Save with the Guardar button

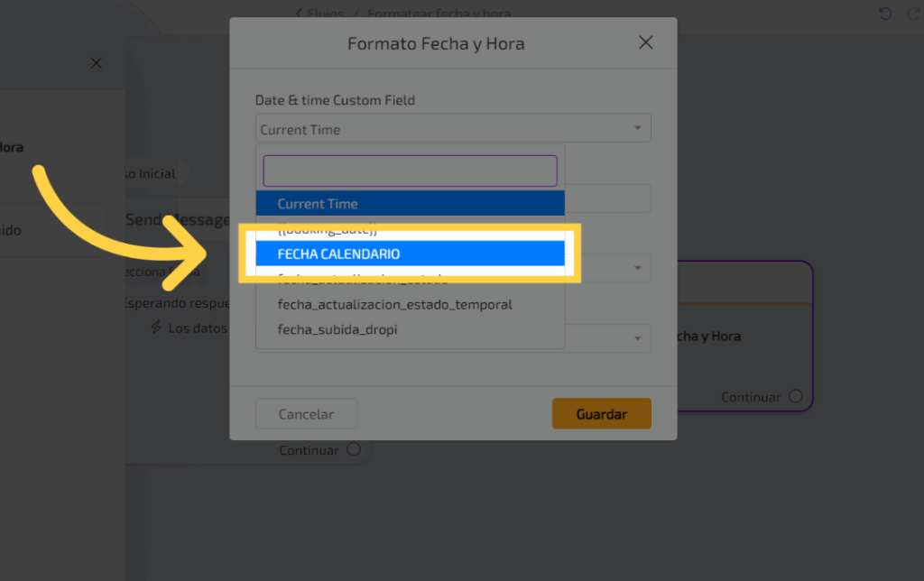[x=601, y=414]
